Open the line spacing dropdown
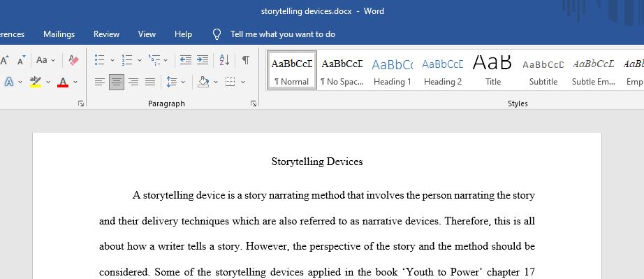 click(183, 83)
